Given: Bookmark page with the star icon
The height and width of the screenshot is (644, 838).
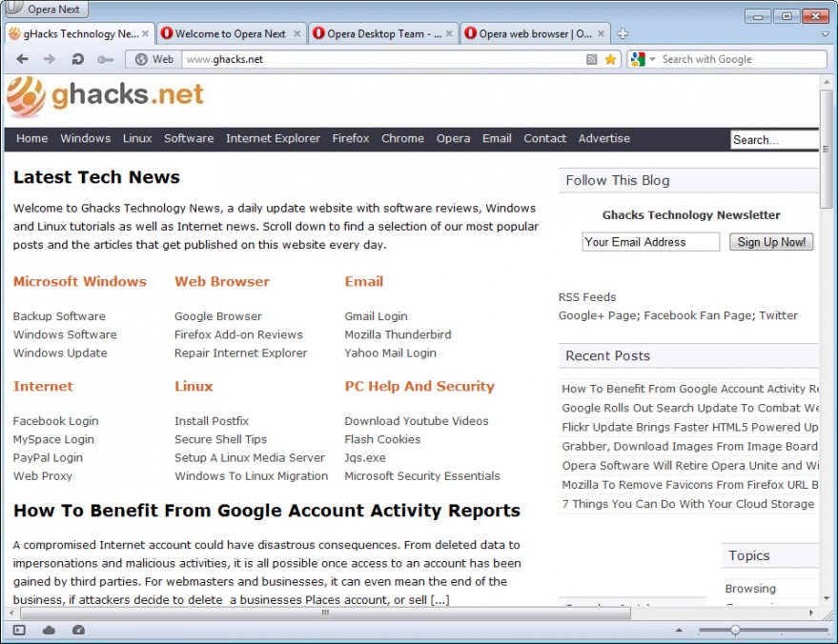Looking at the screenshot, I should [610, 59].
